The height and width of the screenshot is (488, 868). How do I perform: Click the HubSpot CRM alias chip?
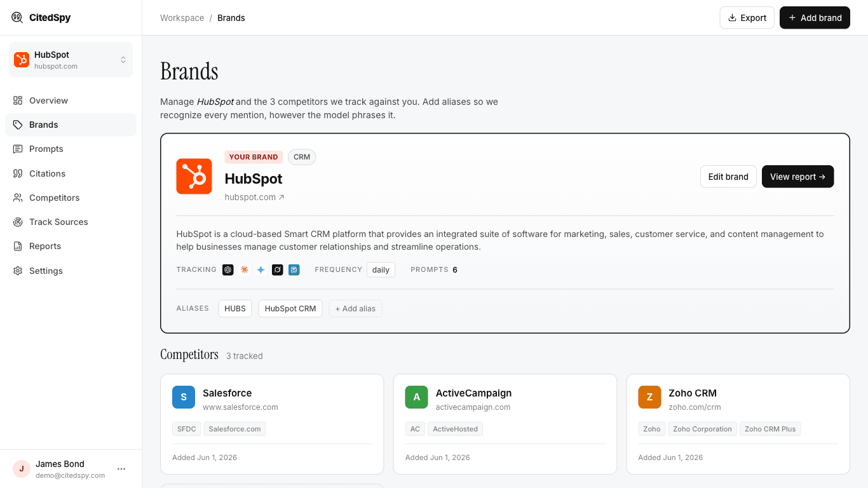tap(290, 309)
